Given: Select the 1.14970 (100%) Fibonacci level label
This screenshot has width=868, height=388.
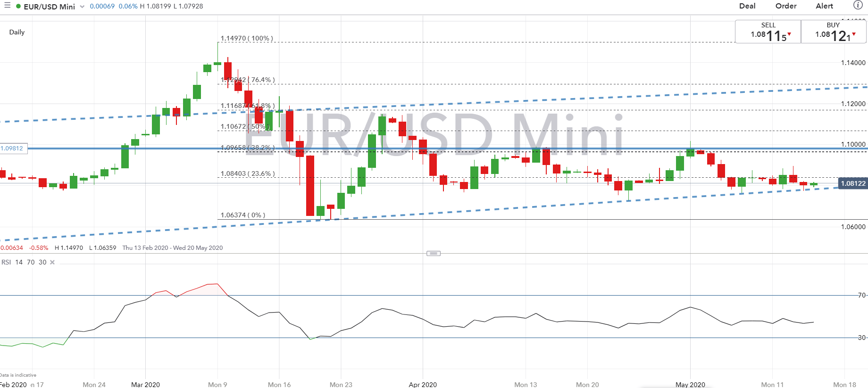Looking at the screenshot, I should click(247, 38).
